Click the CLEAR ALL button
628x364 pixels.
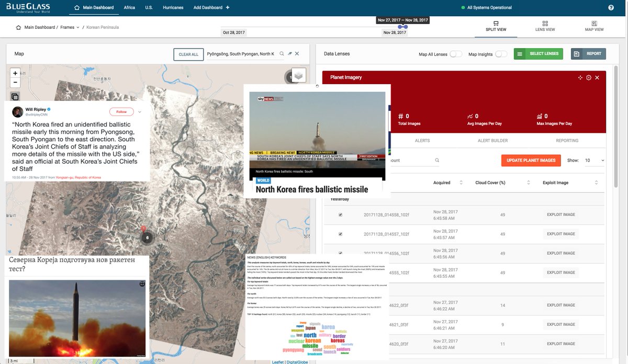pos(188,54)
